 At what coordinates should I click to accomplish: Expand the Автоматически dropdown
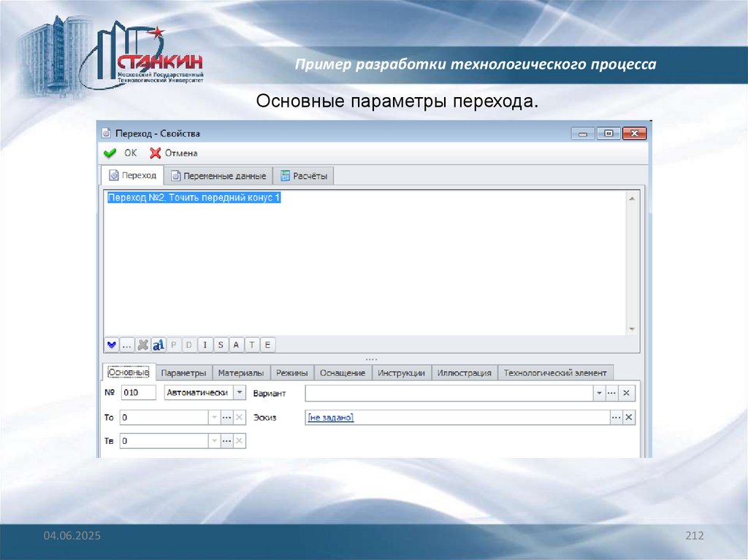pyautogui.click(x=240, y=393)
